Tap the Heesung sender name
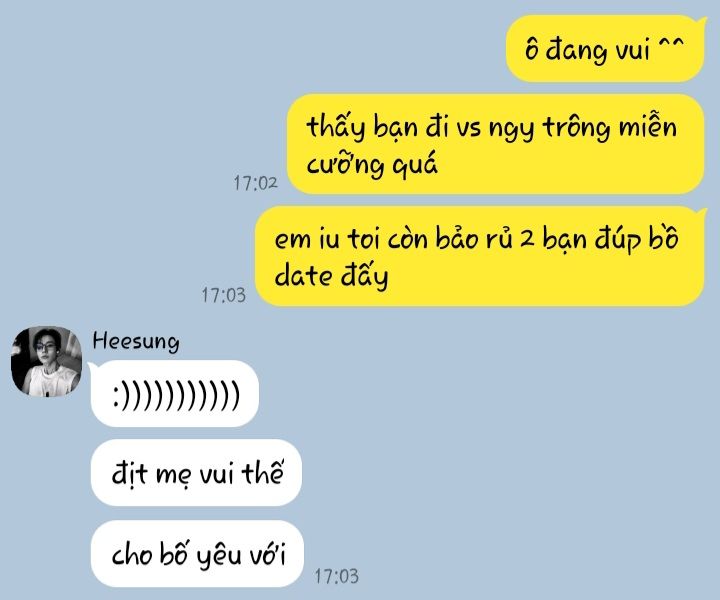The image size is (720, 600). [x=136, y=342]
